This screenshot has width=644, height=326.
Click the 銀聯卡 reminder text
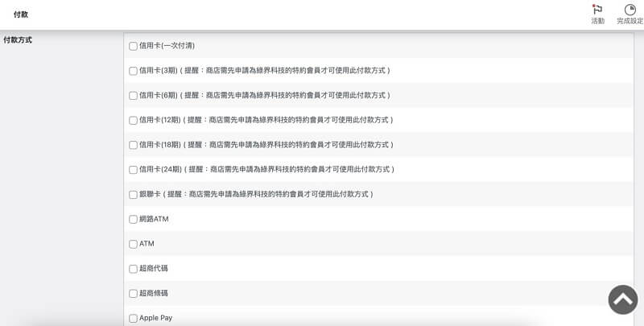click(x=268, y=194)
